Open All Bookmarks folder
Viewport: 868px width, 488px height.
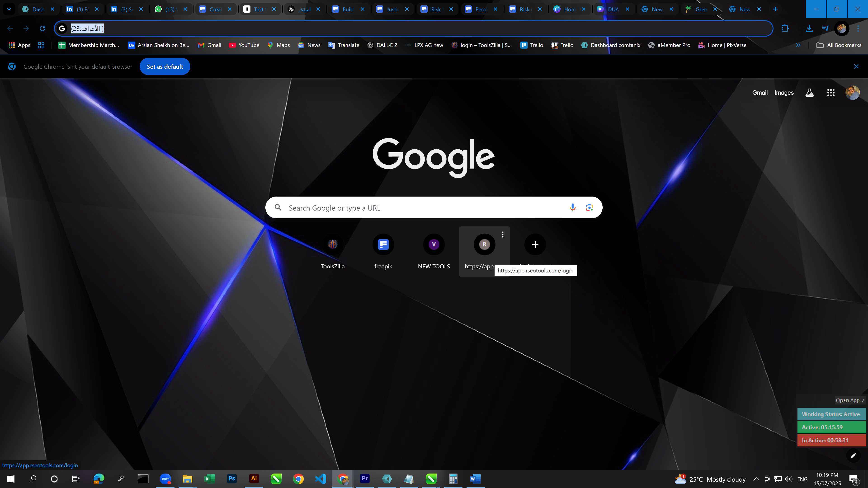(839, 45)
